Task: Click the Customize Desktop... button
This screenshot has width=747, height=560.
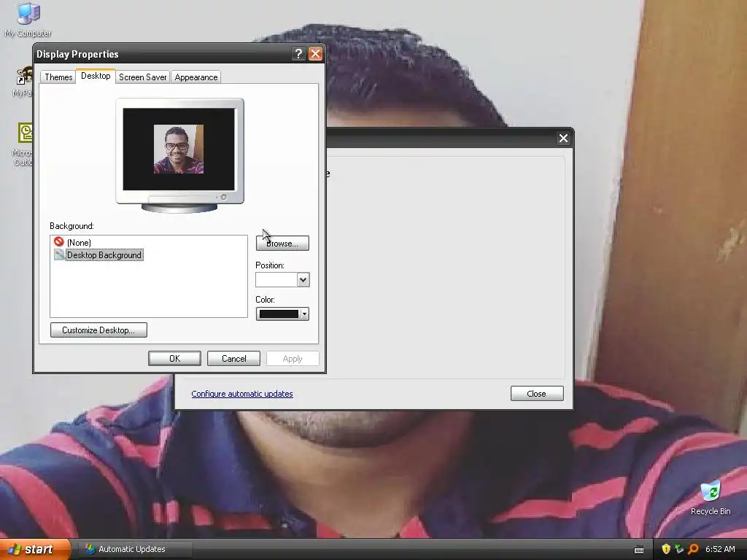Action: coord(98,330)
